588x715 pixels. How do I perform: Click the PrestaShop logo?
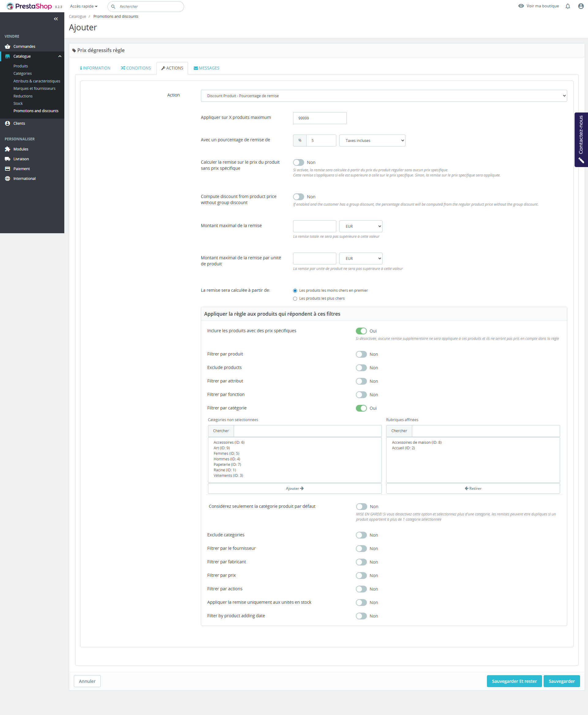29,6
